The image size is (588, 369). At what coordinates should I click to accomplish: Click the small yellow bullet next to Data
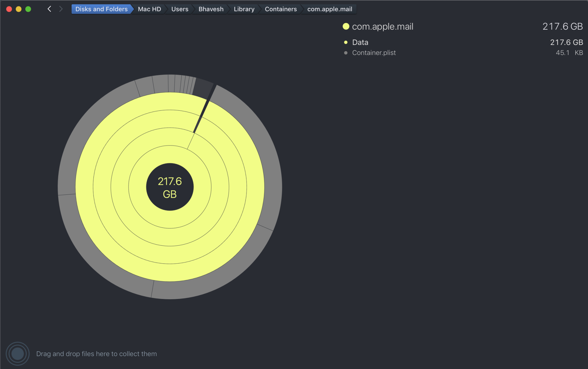[x=346, y=42]
